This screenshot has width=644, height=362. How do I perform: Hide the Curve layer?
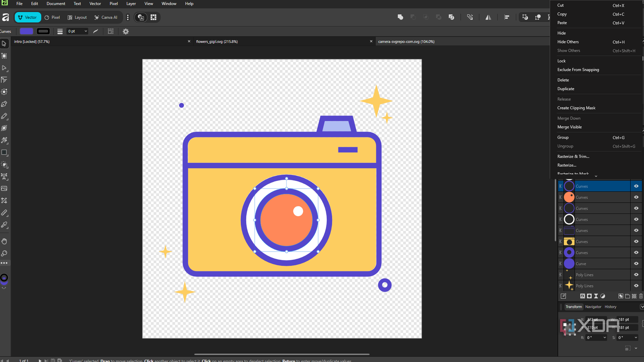coord(636,264)
